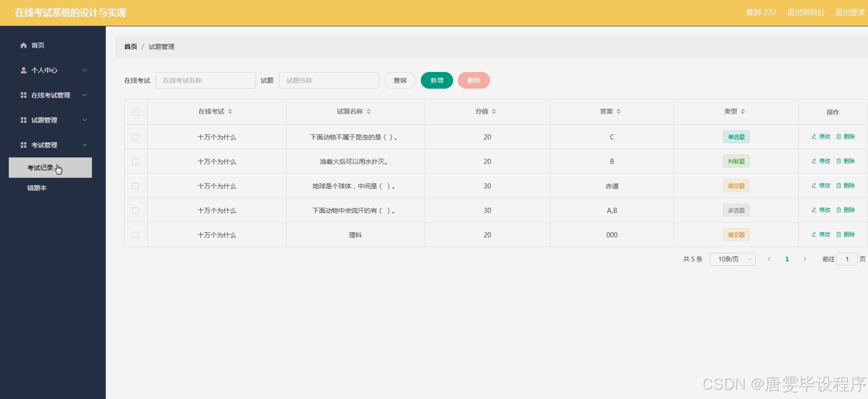Toggle the select-all checkbox in table header
The width and height of the screenshot is (868, 399).
coord(136,112)
